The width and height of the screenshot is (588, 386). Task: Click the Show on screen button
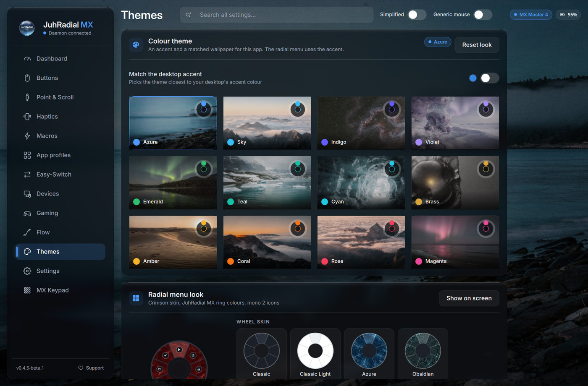[x=469, y=298]
